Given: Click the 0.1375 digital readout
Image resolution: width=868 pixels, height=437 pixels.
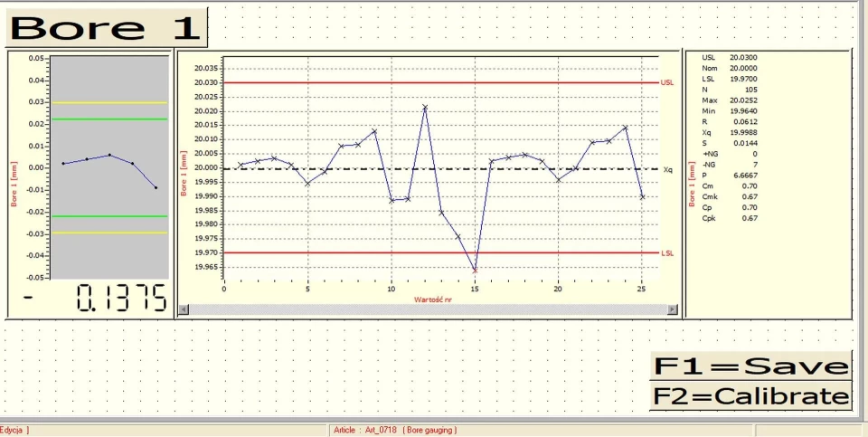Looking at the screenshot, I should pos(121,299).
